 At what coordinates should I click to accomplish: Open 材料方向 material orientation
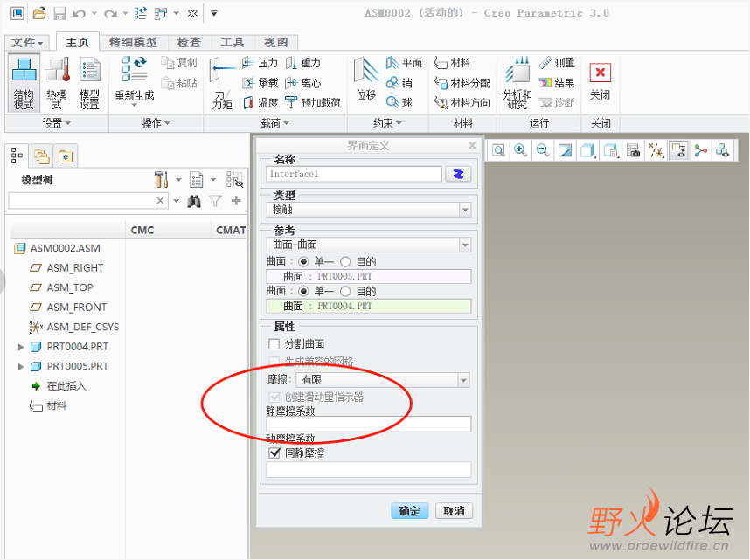(x=462, y=103)
